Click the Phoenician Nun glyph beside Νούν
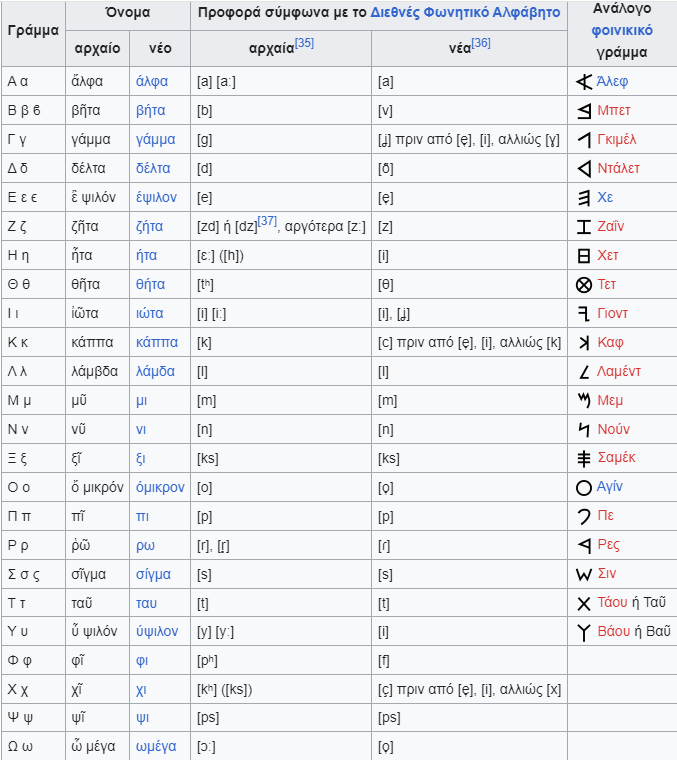The width and height of the screenshot is (677, 760). (x=584, y=429)
